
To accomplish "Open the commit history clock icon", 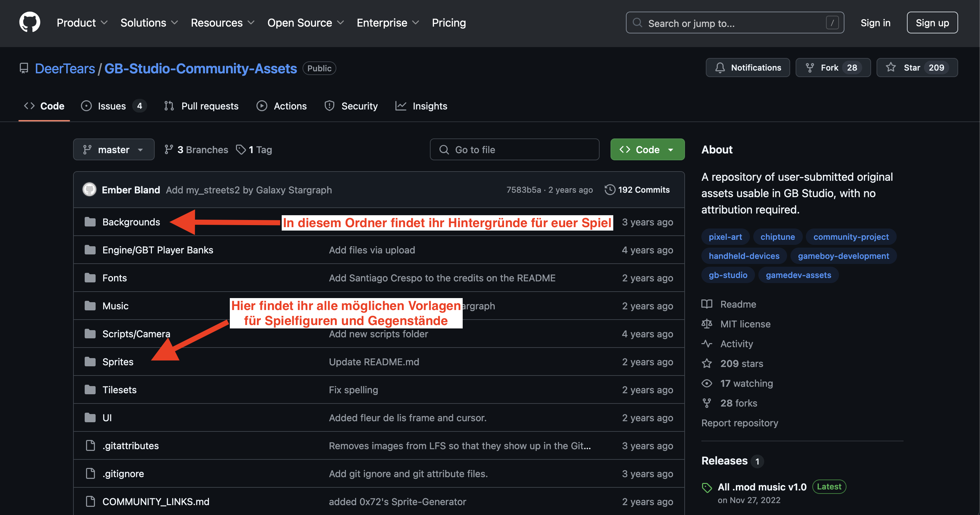I will pos(610,190).
